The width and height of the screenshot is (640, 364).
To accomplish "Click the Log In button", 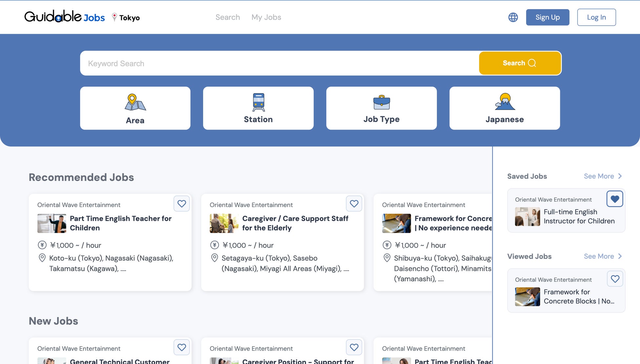I will coord(596,17).
